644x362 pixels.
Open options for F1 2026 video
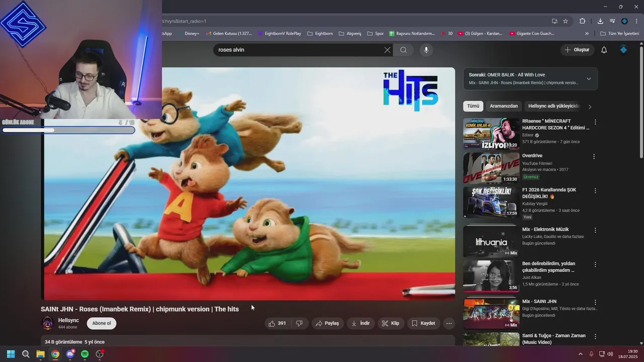595,191
